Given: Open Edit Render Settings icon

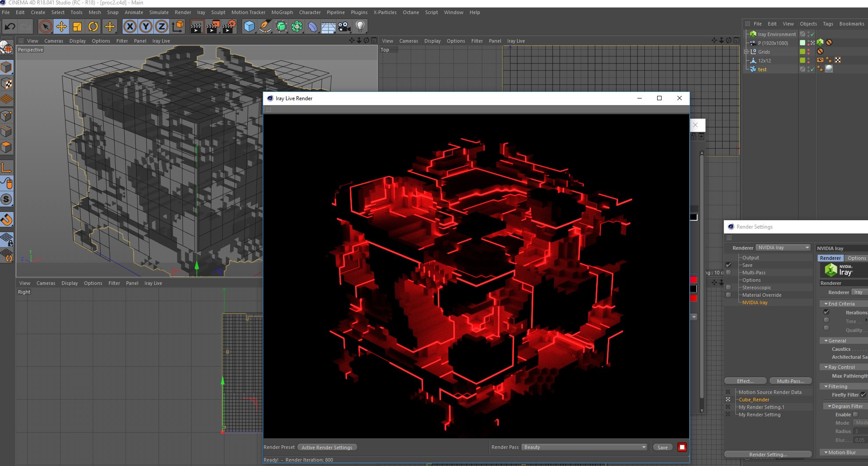Looking at the screenshot, I should pos(229,27).
